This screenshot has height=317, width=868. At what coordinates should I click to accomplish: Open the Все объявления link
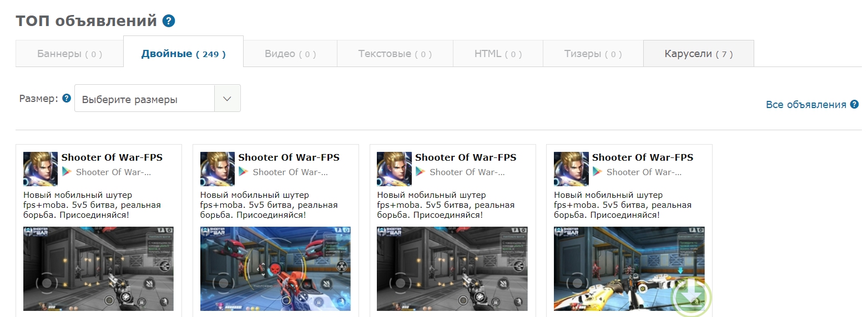(x=806, y=105)
